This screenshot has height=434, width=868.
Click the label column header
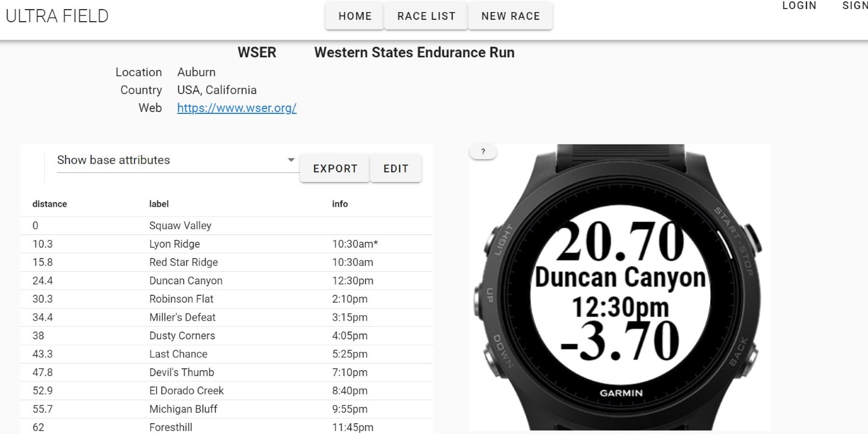159,204
